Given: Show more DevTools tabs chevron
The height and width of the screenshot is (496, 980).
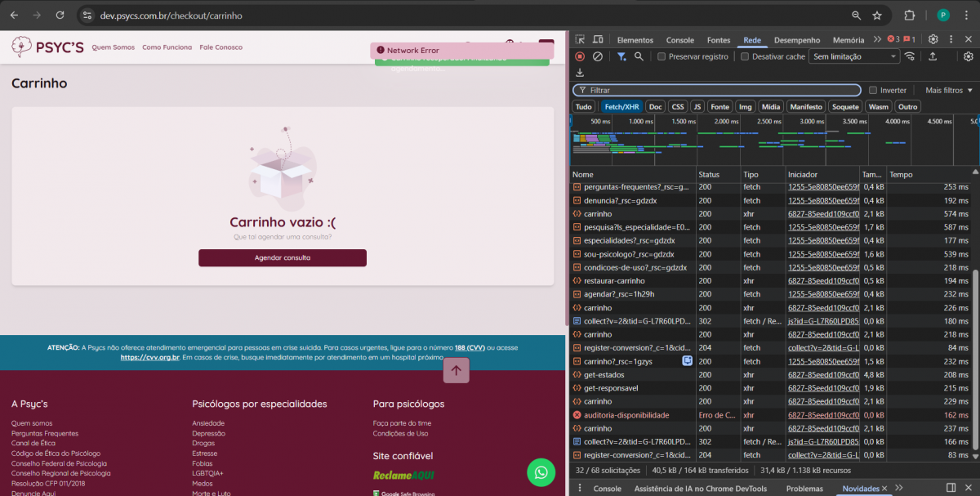Looking at the screenshot, I should pos(877,39).
